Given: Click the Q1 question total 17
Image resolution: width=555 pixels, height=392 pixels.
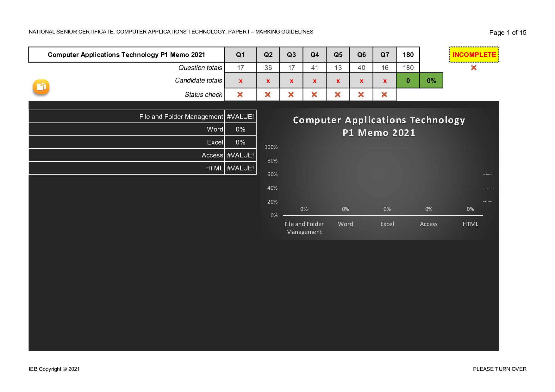Looking at the screenshot, I should pos(240,68).
